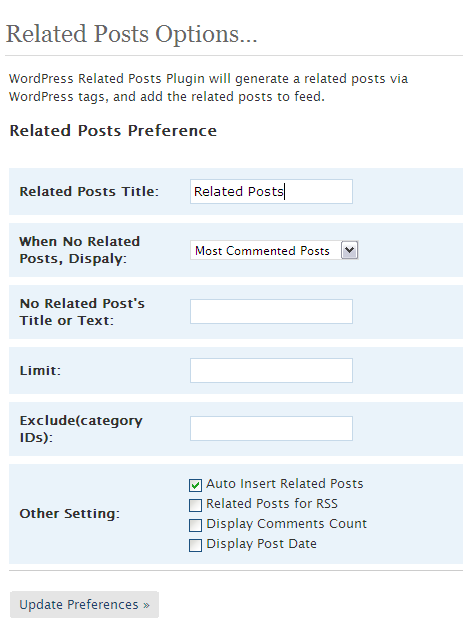Click into the Limit input box
The image size is (470, 633).
[x=271, y=370]
